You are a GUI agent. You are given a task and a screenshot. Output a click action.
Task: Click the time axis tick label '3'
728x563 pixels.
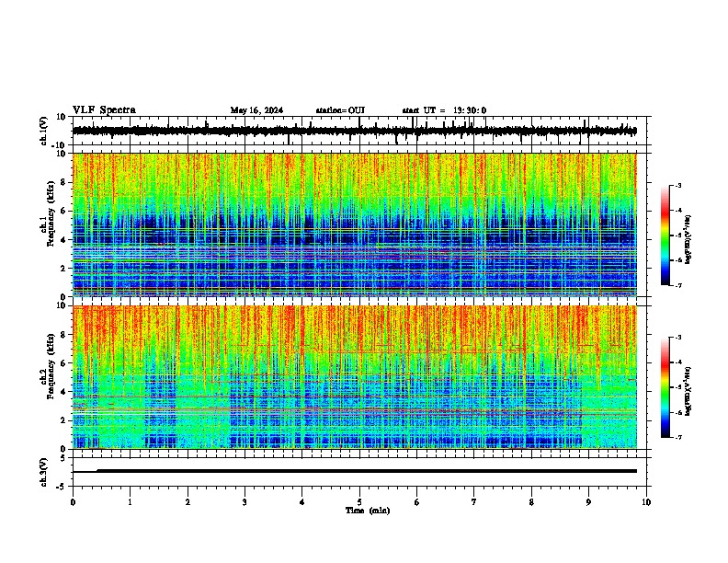(245, 502)
